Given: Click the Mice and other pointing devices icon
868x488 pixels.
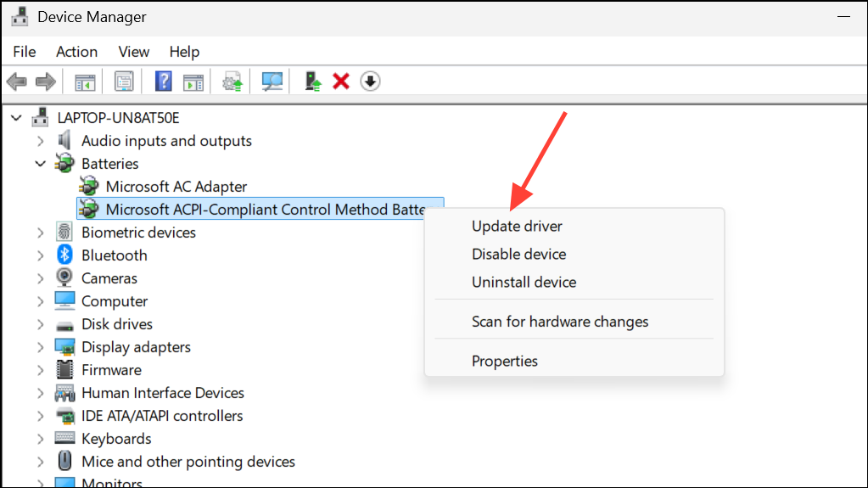Looking at the screenshot, I should pos(64,461).
